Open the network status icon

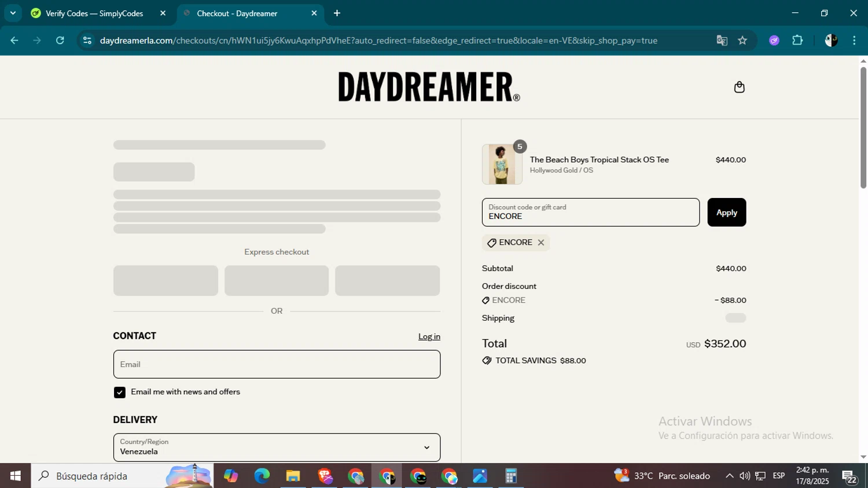(x=760, y=476)
